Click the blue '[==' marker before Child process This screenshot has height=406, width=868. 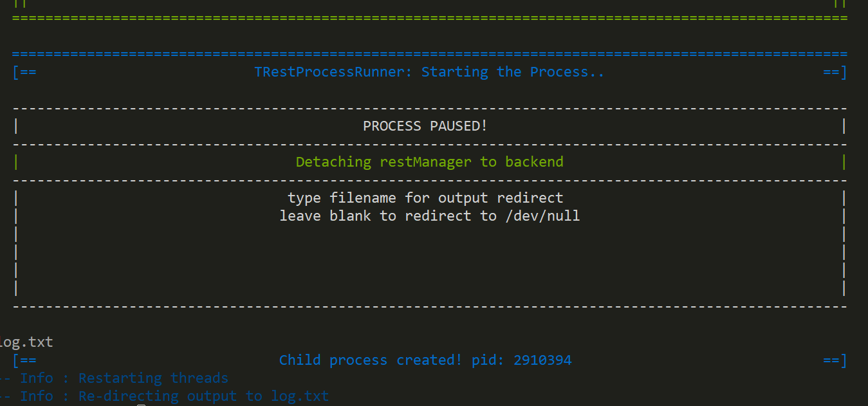click(24, 360)
